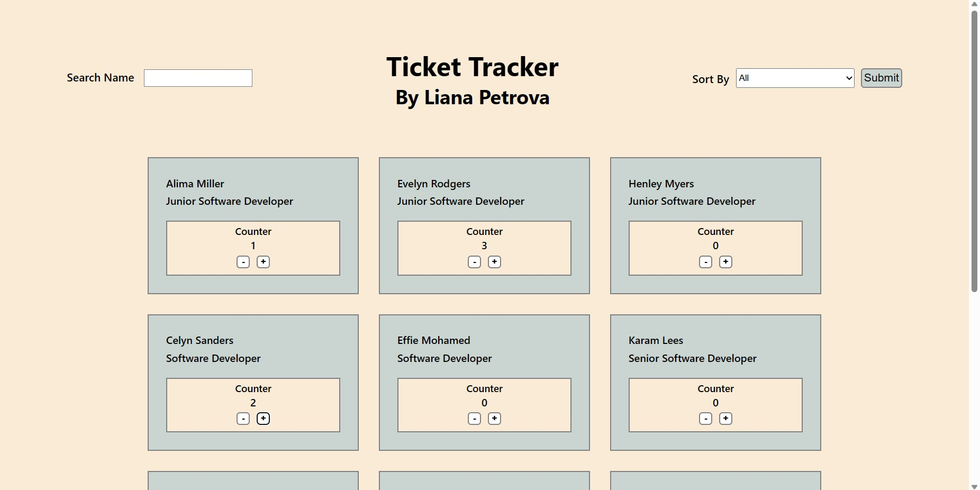Viewport: 980px width, 490px height.
Task: Click the Ticket Tracker heading
Action: (x=473, y=66)
